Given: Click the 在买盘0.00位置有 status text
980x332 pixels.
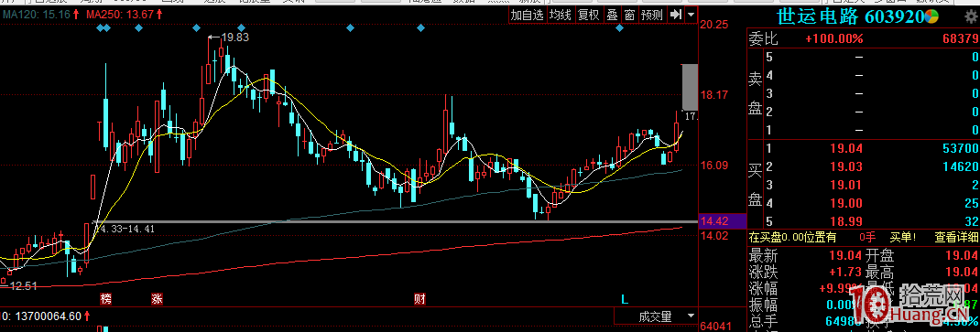Looking at the screenshot, I should tap(791, 237).
